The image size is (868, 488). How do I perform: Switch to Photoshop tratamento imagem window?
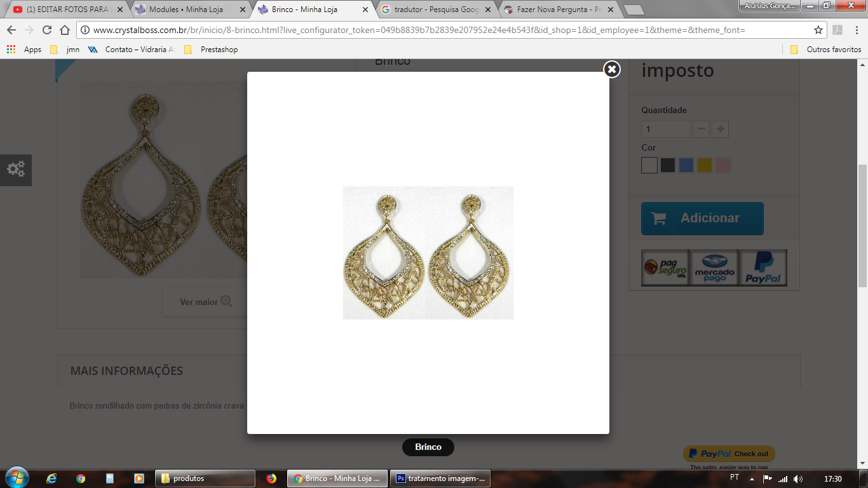pos(441,478)
